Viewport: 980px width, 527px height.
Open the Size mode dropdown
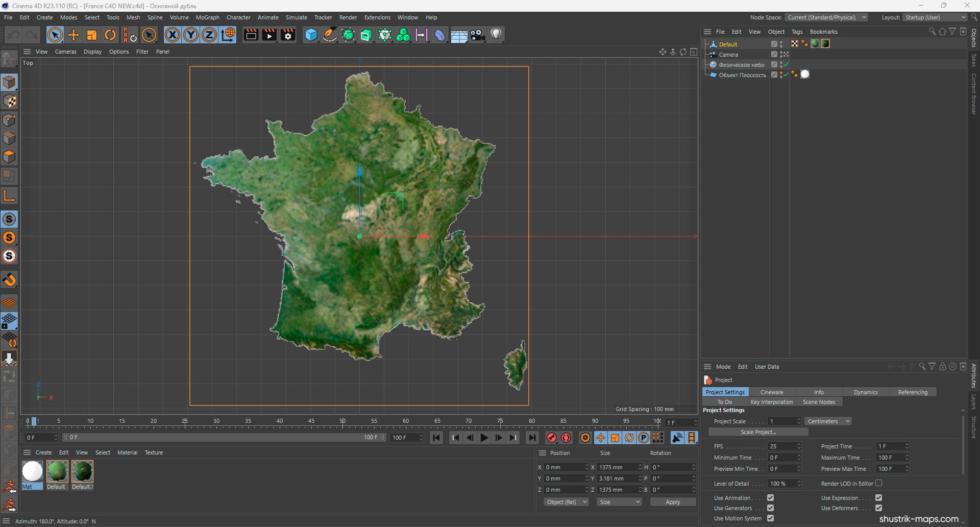[x=619, y=502]
